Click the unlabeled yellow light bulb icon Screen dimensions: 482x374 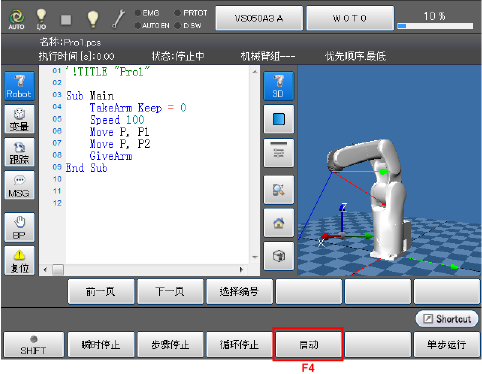[93, 19]
